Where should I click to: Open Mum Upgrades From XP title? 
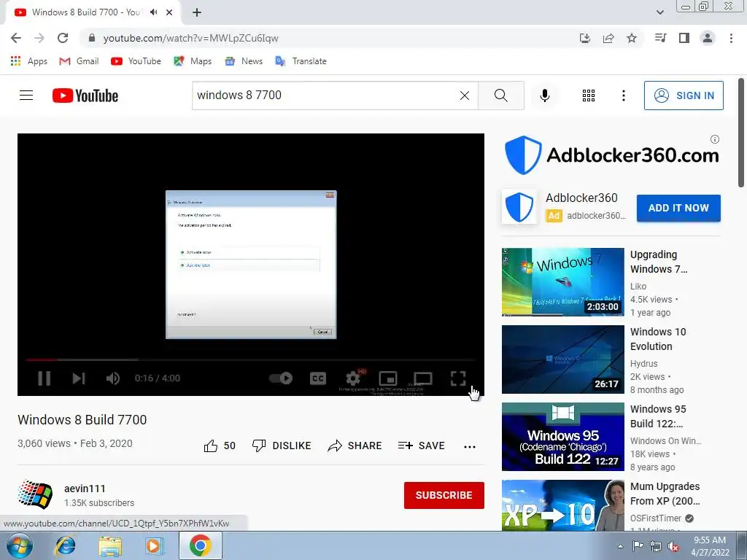665,494
